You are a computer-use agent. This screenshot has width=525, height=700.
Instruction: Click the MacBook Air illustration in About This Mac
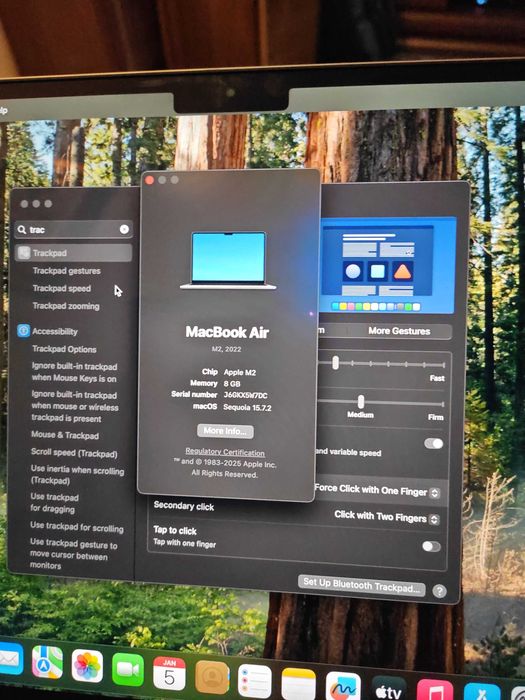(x=228, y=261)
